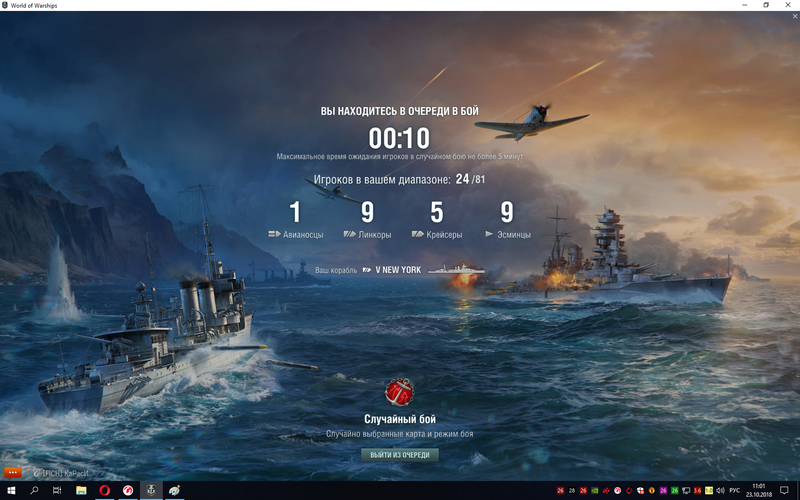Click the players in range value 24 /81
Image resolution: width=800 pixels, height=500 pixels.
[x=470, y=179]
